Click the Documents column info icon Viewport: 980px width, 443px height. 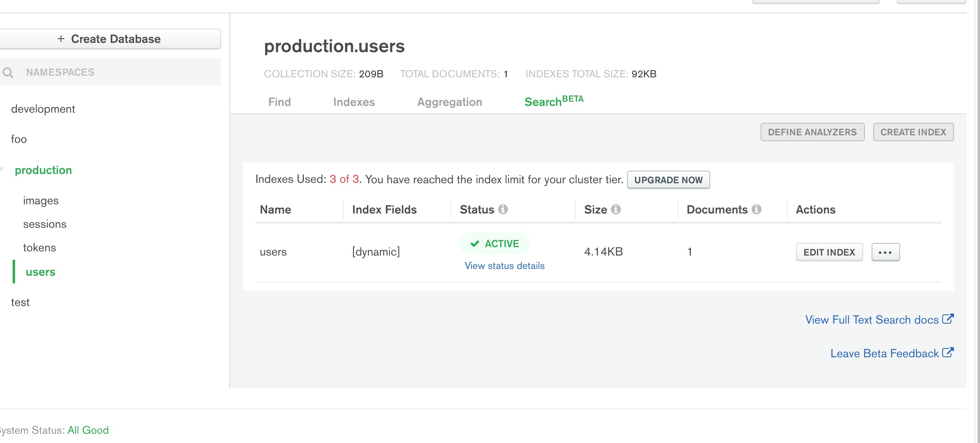(x=756, y=209)
